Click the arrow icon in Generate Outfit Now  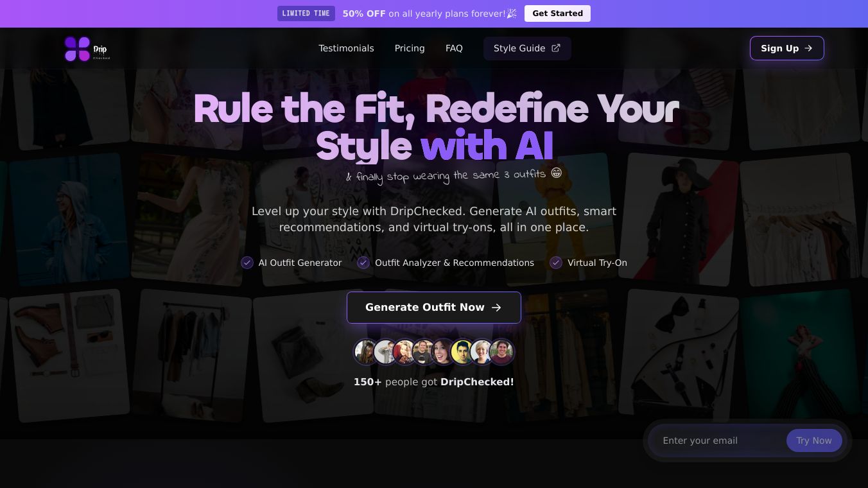496,308
